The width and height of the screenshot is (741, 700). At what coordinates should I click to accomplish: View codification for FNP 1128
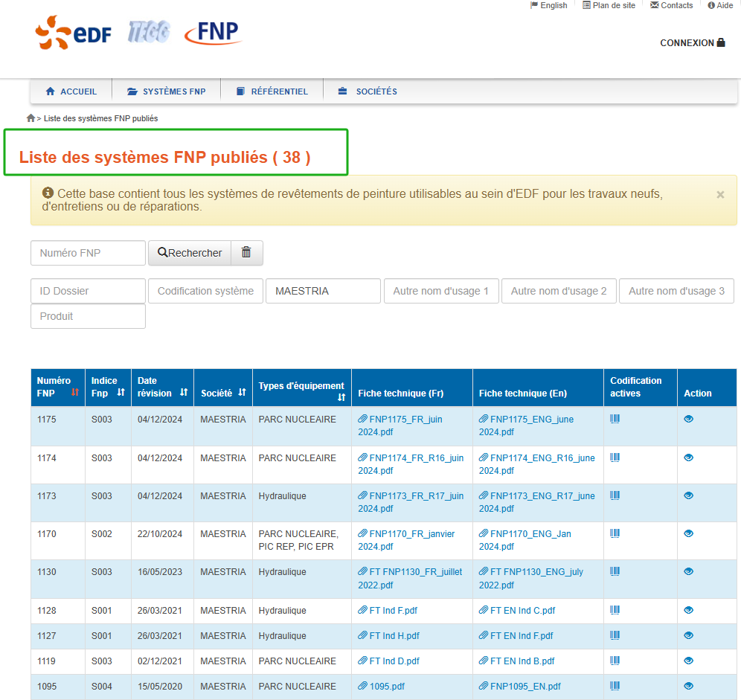[x=615, y=610]
